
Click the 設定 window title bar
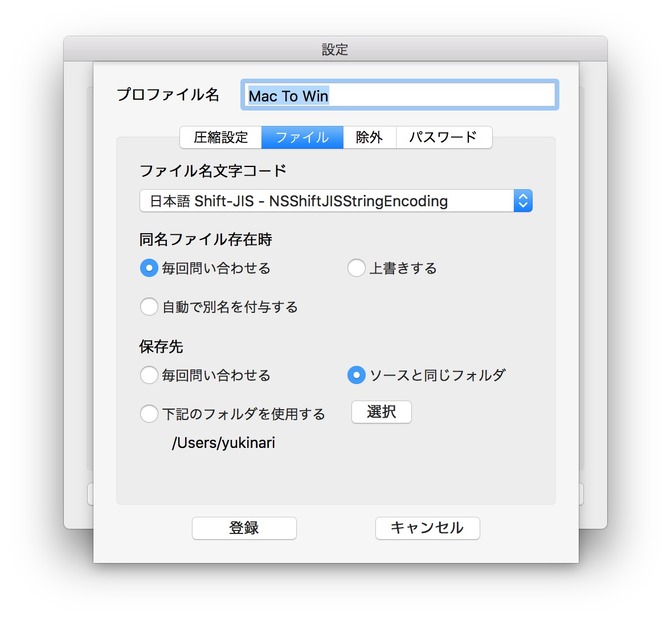[335, 49]
